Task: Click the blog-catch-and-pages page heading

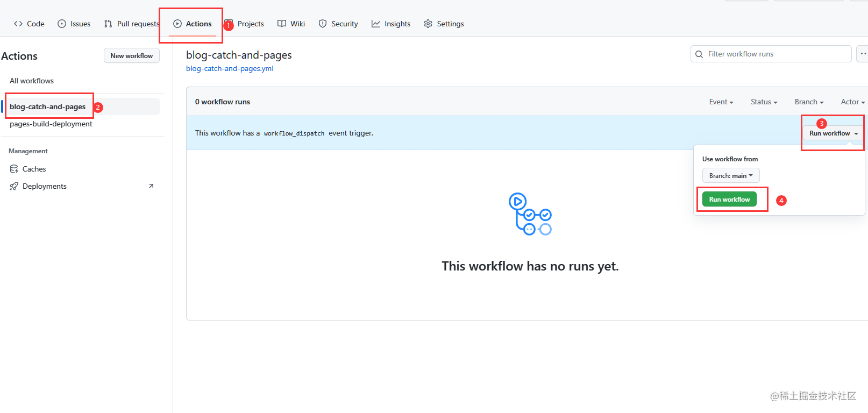Action: pyautogui.click(x=239, y=55)
